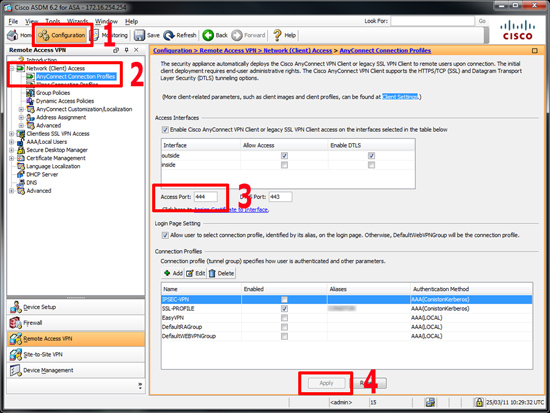The image size is (550, 413).
Task: Pin the Remote Access VPN panel
Action: pos(126,50)
